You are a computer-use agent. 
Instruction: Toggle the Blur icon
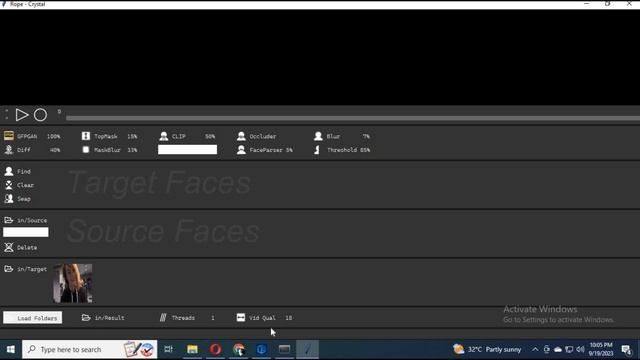(318, 136)
